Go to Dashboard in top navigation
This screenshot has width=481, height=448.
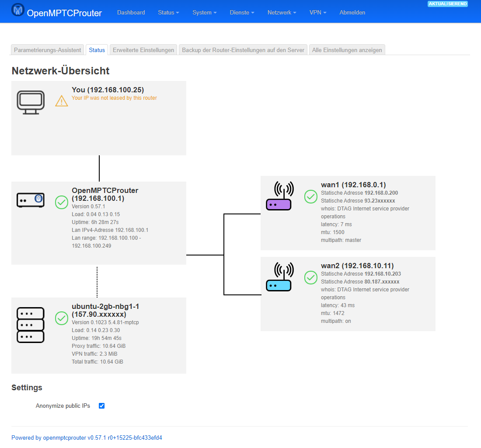pos(131,13)
